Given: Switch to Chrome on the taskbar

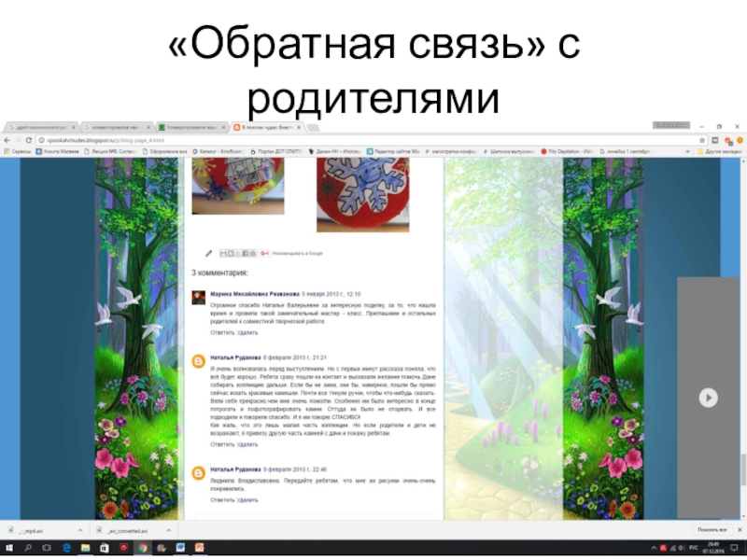Looking at the screenshot, I should (143, 548).
